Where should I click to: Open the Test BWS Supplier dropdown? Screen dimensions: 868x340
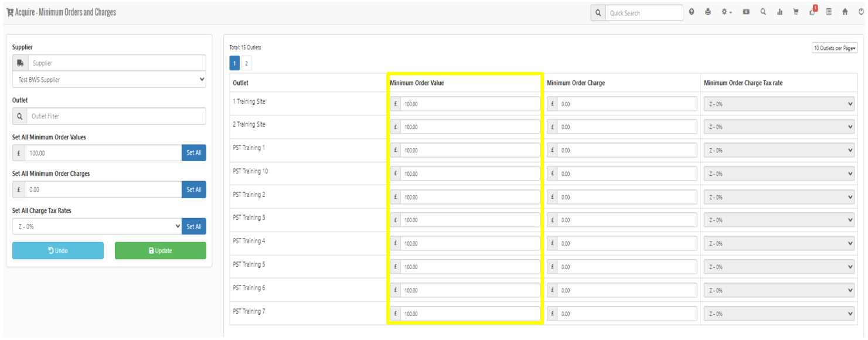click(x=109, y=79)
